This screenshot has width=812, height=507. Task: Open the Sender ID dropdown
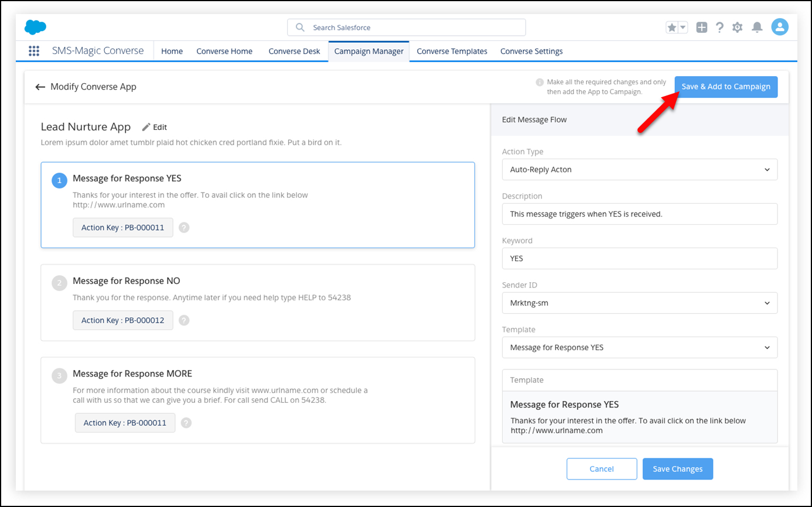(640, 303)
